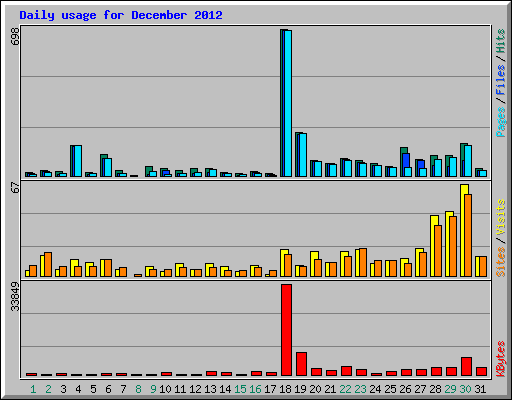Click day label 5 on the x-axis

(x=93, y=389)
